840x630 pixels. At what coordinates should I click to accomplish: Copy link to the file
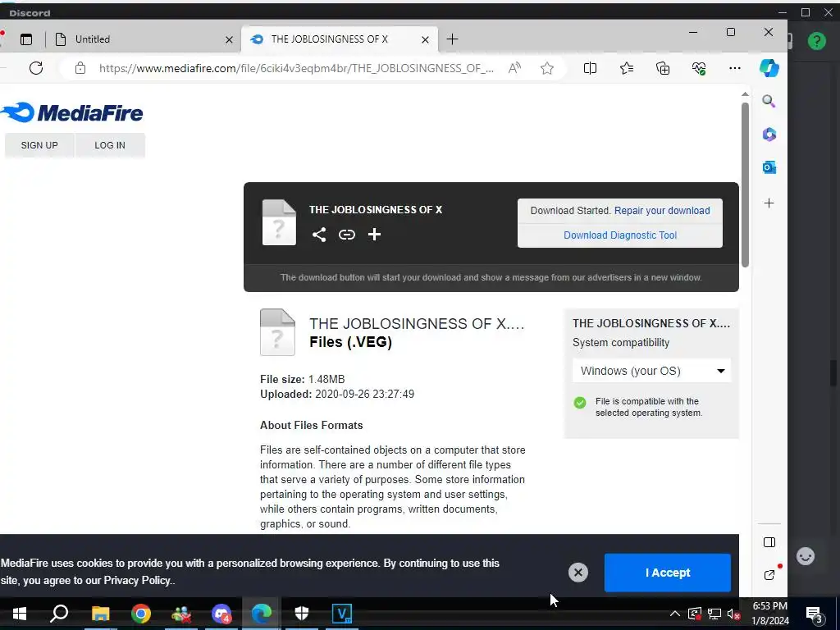click(347, 234)
